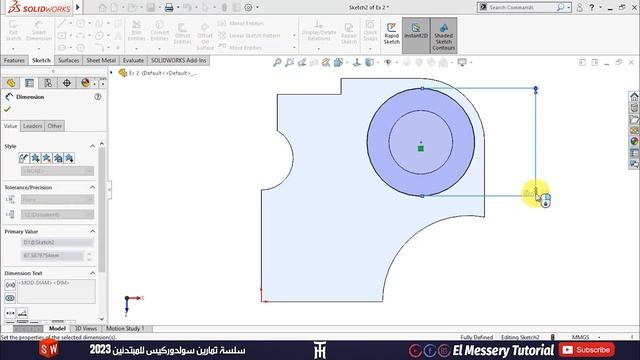This screenshot has width=640, height=360.
Task: Click the dimension name D1@Sketch2 field
Action: (57, 242)
